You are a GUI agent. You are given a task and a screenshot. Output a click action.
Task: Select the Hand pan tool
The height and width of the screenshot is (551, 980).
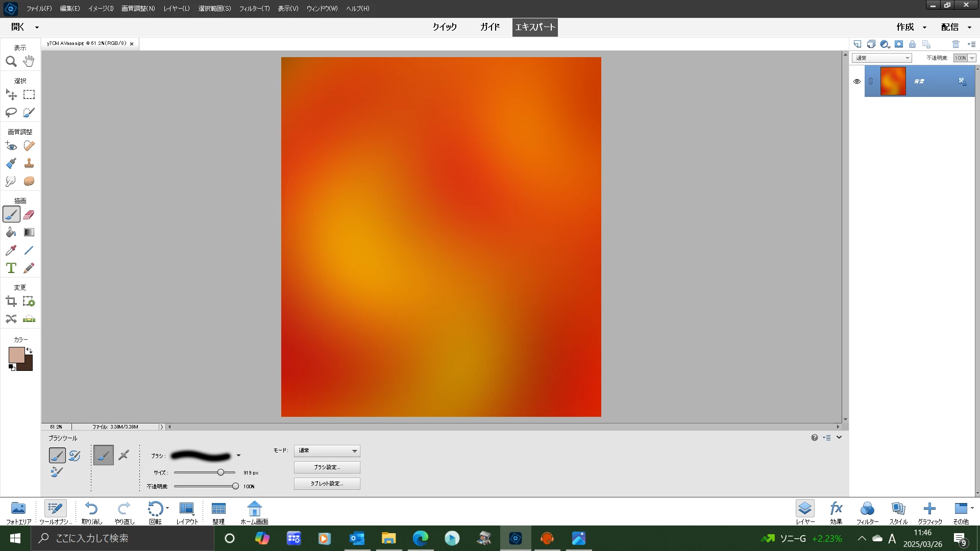coord(29,61)
